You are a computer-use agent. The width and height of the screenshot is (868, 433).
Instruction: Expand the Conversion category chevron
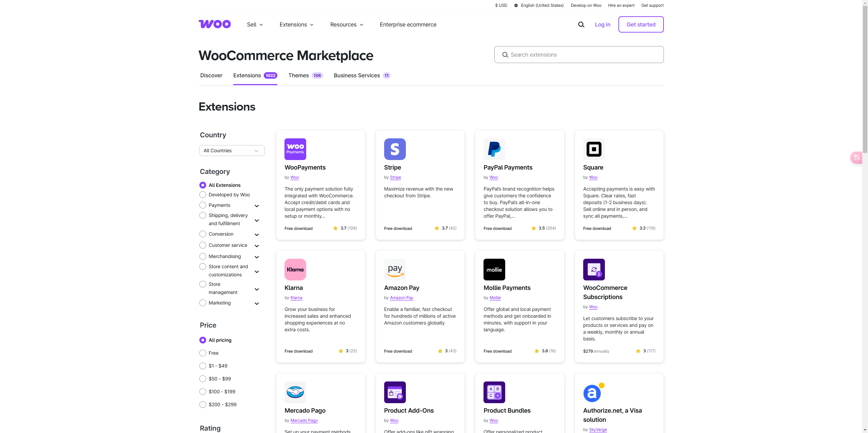pyautogui.click(x=257, y=235)
